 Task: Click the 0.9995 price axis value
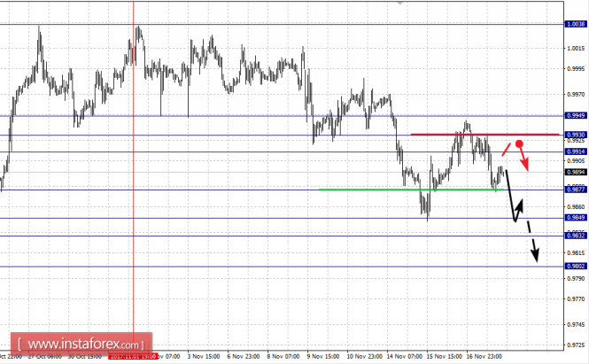(x=576, y=69)
